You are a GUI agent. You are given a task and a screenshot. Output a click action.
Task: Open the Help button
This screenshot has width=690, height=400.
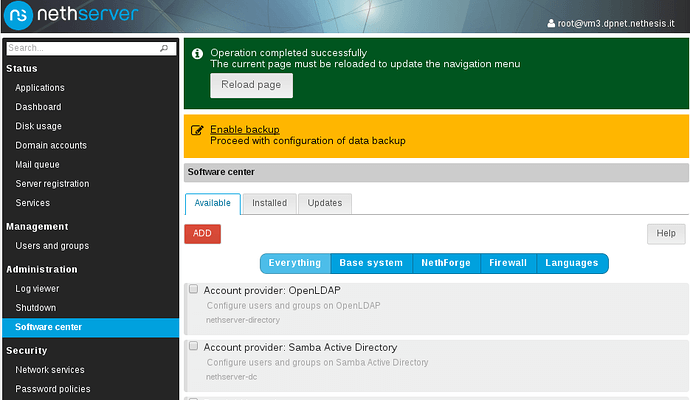(x=666, y=234)
